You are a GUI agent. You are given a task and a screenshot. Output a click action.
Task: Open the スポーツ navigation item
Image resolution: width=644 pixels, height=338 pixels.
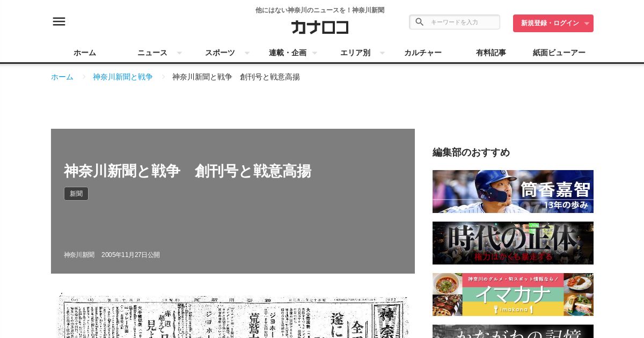coord(220,53)
